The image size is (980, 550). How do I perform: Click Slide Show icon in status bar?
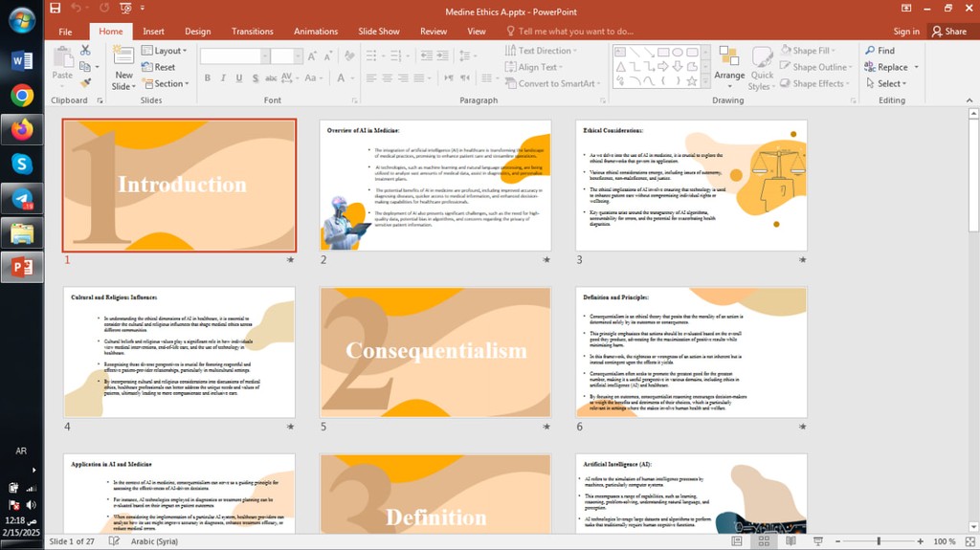click(817, 541)
